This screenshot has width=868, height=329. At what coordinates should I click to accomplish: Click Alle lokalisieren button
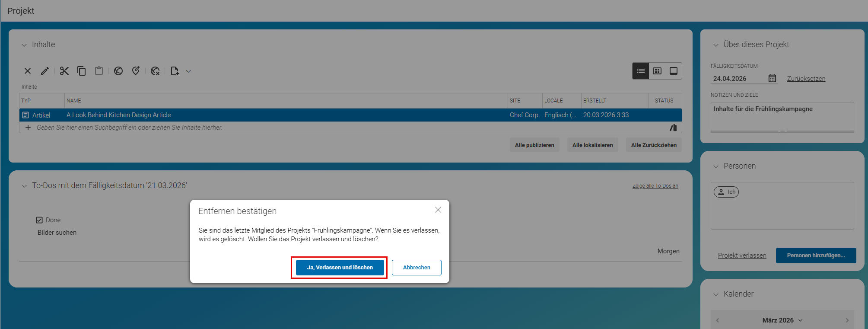(x=592, y=145)
